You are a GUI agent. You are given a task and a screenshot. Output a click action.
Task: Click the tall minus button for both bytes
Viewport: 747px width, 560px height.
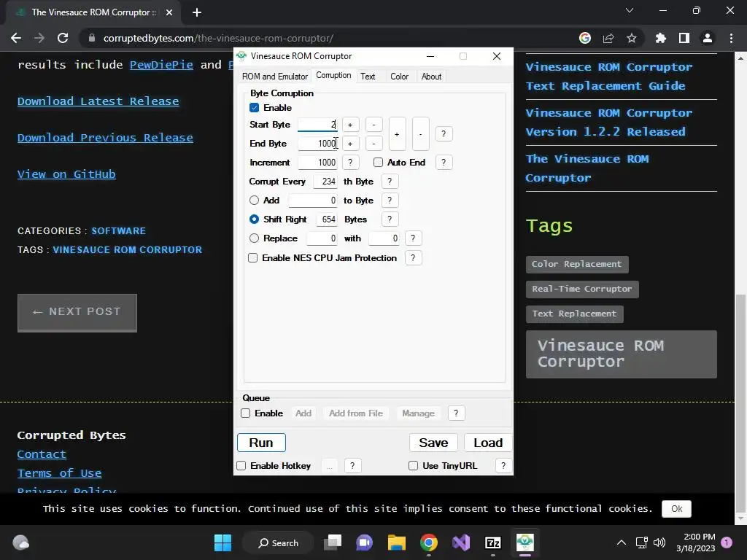pos(420,134)
